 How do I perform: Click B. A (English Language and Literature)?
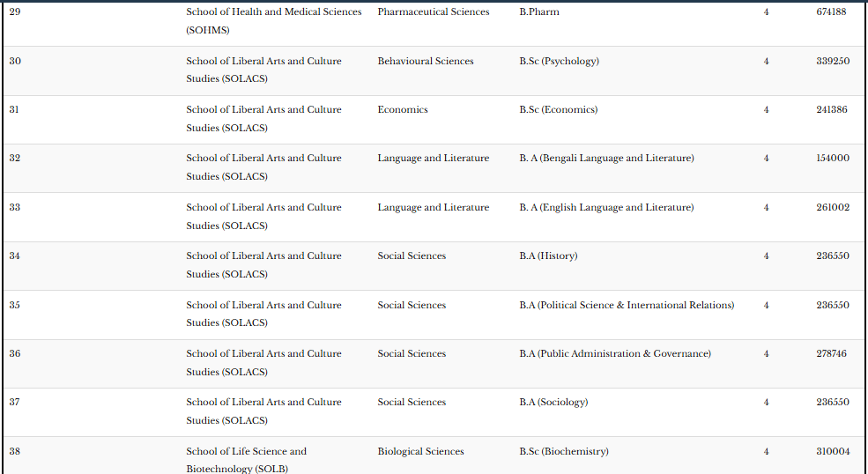coord(606,208)
